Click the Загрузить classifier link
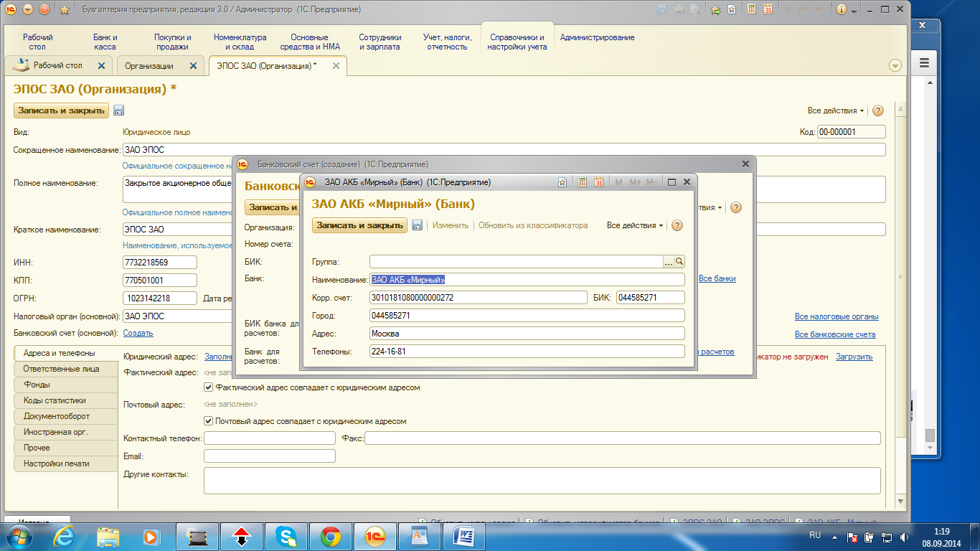Screen dimensions: 980x551 854,357
